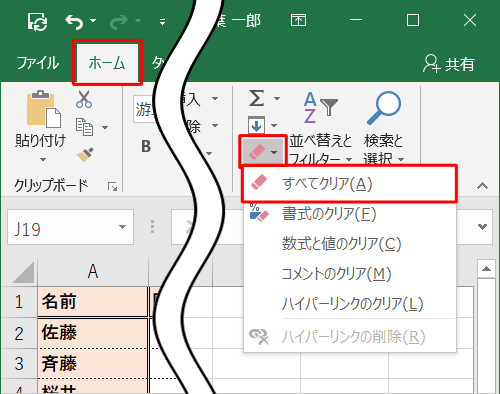The image size is (500, 394).
Task: Click the Select All corner triangle
Action: pyautogui.click(x=22, y=273)
